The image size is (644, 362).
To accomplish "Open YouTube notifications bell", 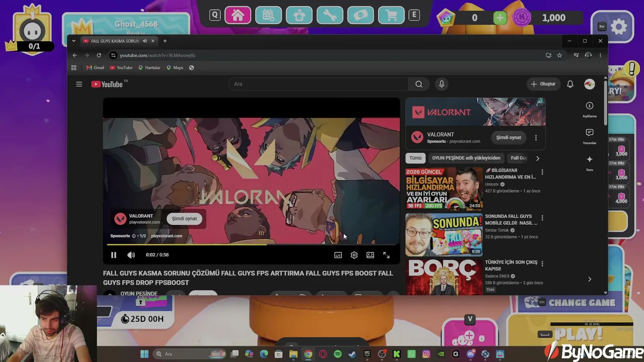I will [570, 84].
